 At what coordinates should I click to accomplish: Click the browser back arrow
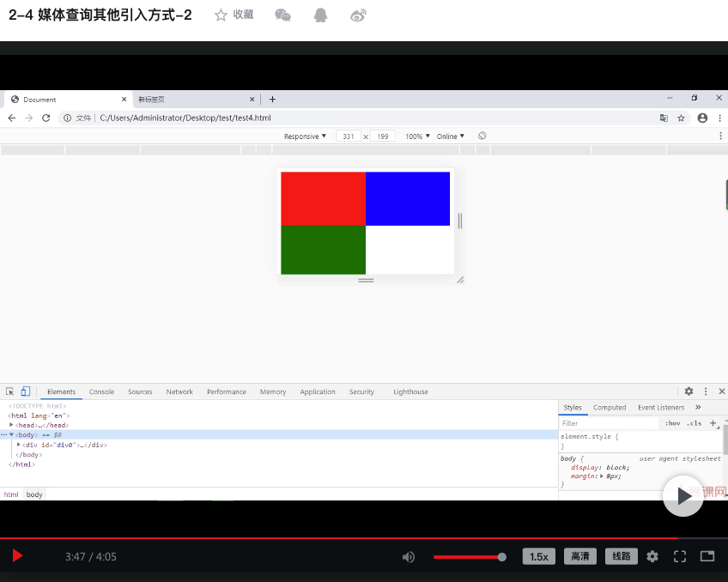[12, 118]
